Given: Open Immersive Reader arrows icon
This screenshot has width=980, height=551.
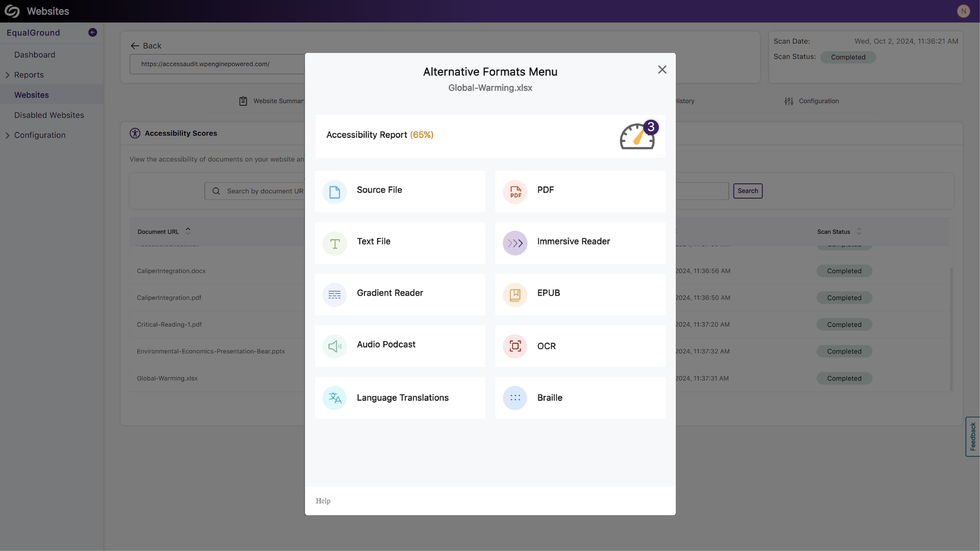Looking at the screenshot, I should point(515,243).
